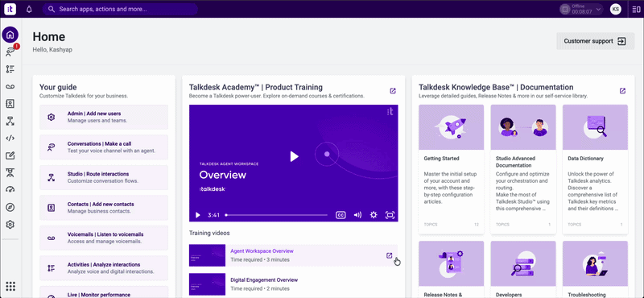This screenshot has width=644, height=298.
Task: Click the video progress bar
Action: point(276,215)
